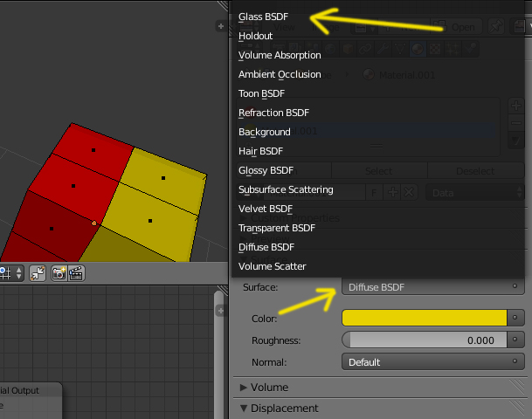Select Volume Absorption shader entry
The width and height of the screenshot is (532, 419).
pos(280,55)
